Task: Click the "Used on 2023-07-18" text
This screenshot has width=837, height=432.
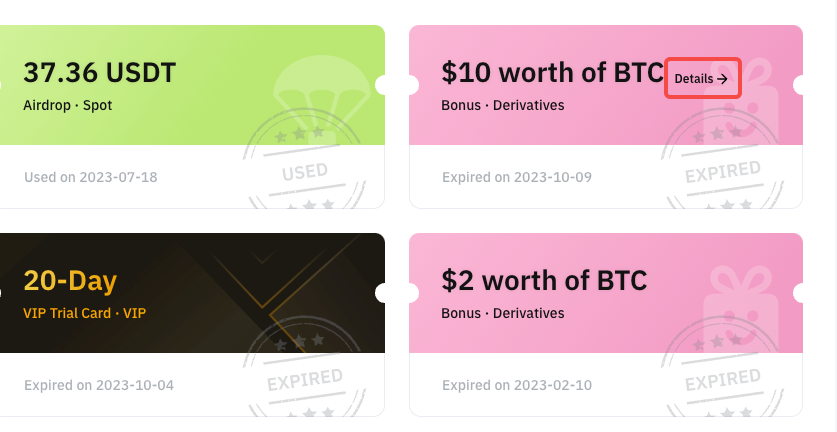Action: [x=91, y=177]
